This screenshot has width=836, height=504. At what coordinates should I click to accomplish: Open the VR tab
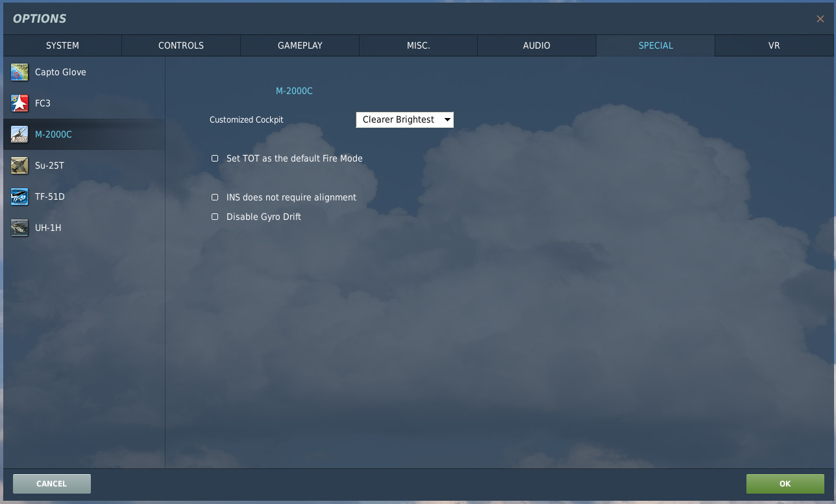pyautogui.click(x=774, y=45)
